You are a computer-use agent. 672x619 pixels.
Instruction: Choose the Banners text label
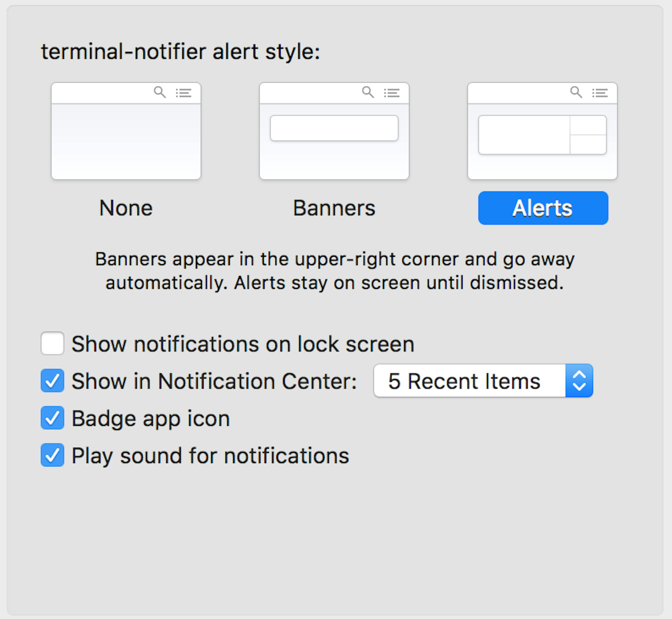(x=334, y=208)
